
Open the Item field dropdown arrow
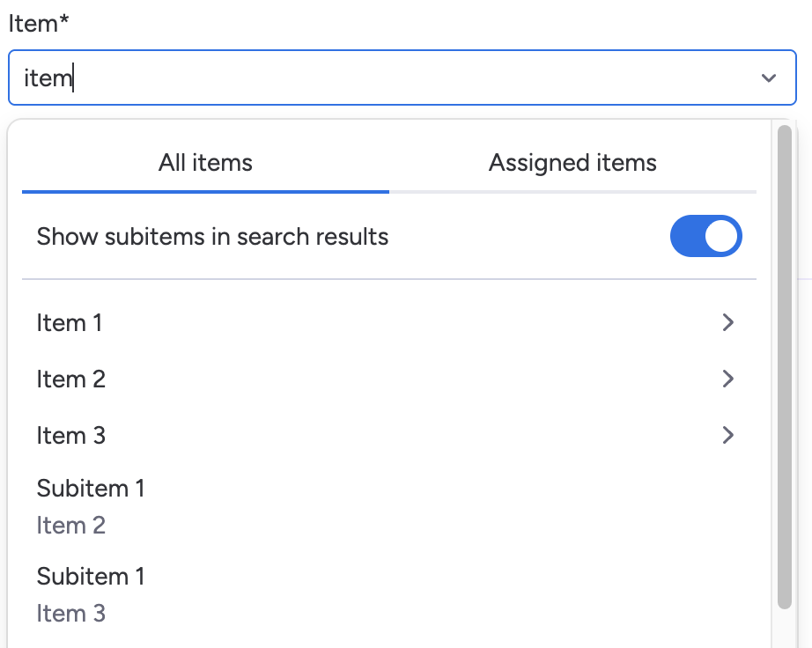[x=768, y=78]
